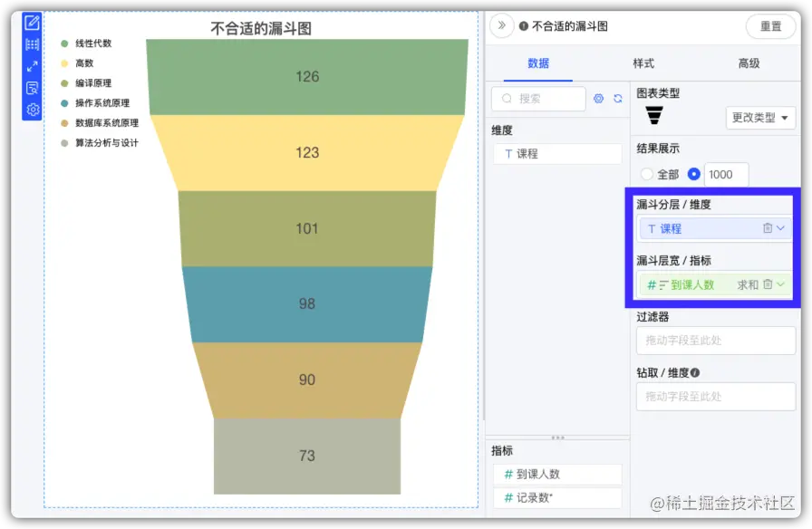Open settings gear in left sidebar
The height and width of the screenshot is (529, 812).
click(33, 110)
